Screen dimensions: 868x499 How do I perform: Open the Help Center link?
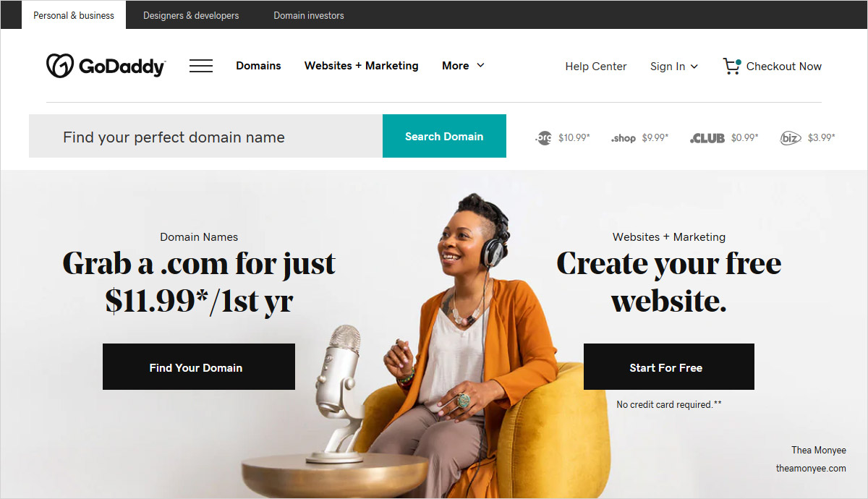596,67
